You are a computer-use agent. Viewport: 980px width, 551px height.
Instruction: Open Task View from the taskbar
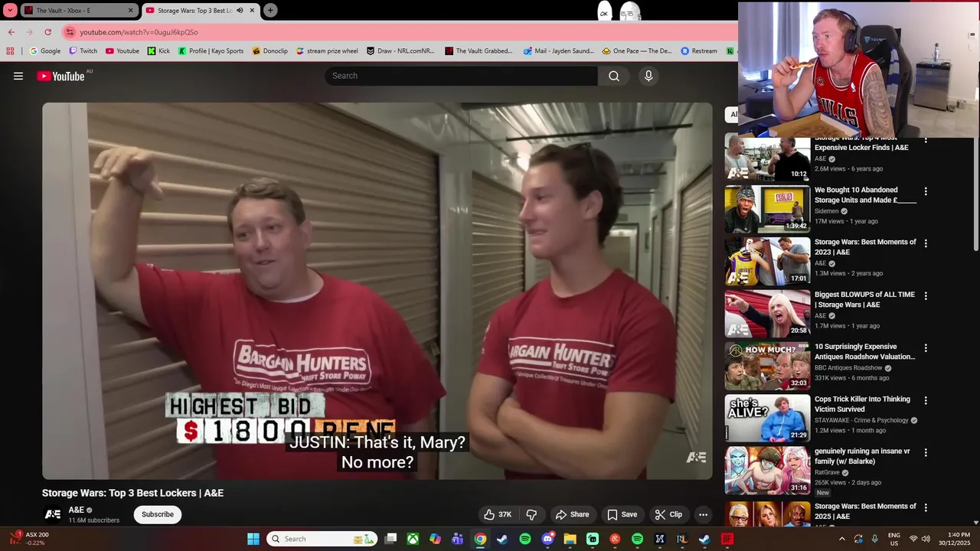390,539
